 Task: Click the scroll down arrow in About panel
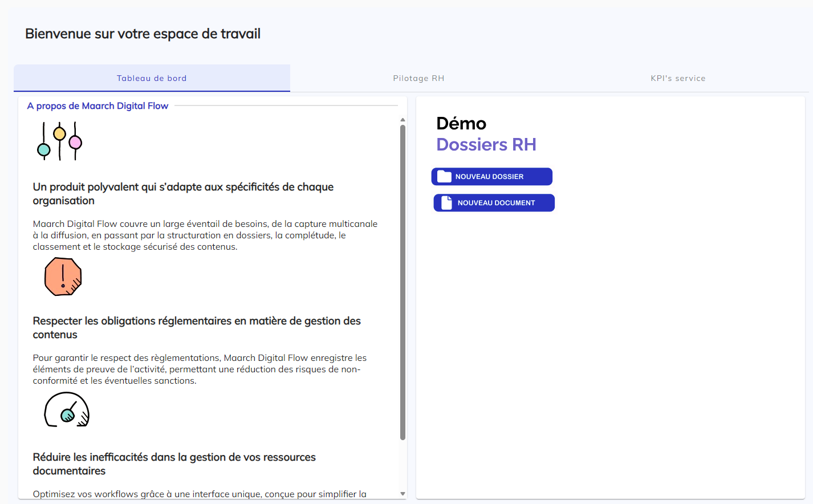coord(403,494)
